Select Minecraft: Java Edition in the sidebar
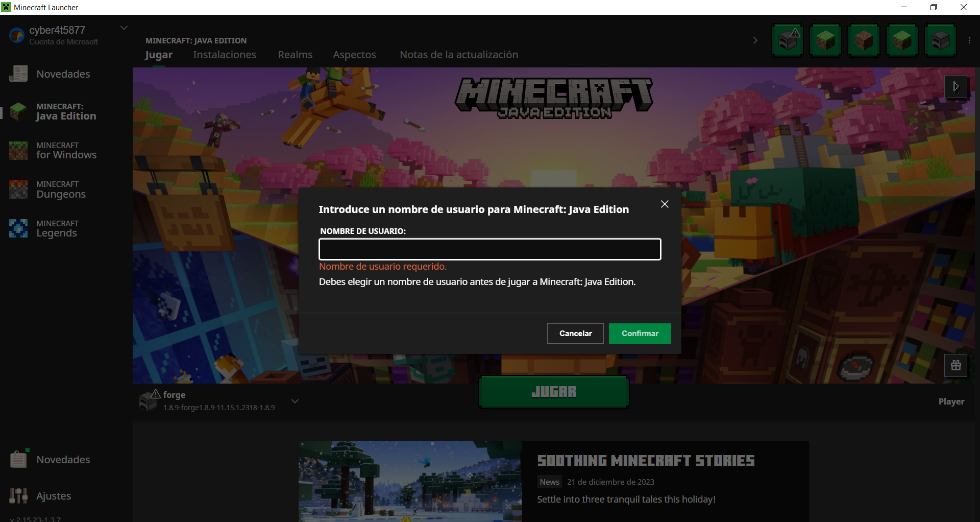This screenshot has height=522, width=980. [x=53, y=111]
